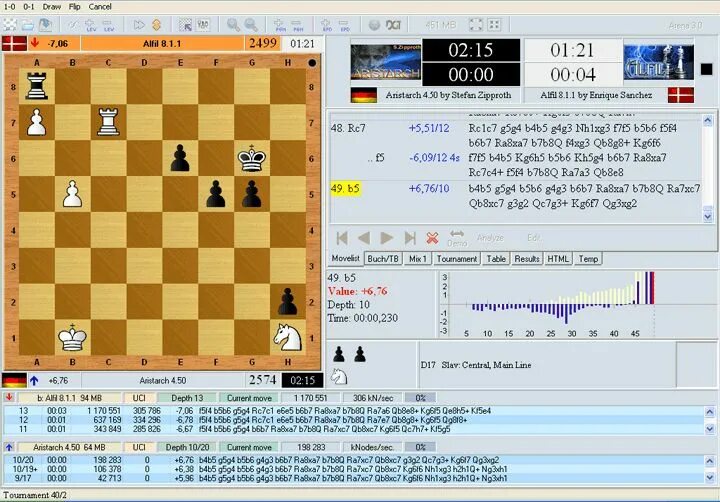Screen dimensions: 720x502
Task: Click the Analyze button
Action: click(490, 237)
